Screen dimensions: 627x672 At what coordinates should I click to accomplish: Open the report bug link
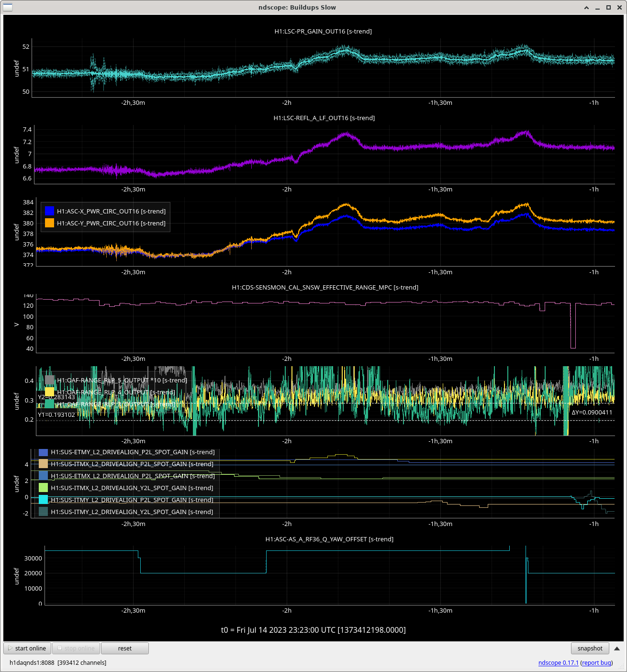(x=596, y=662)
